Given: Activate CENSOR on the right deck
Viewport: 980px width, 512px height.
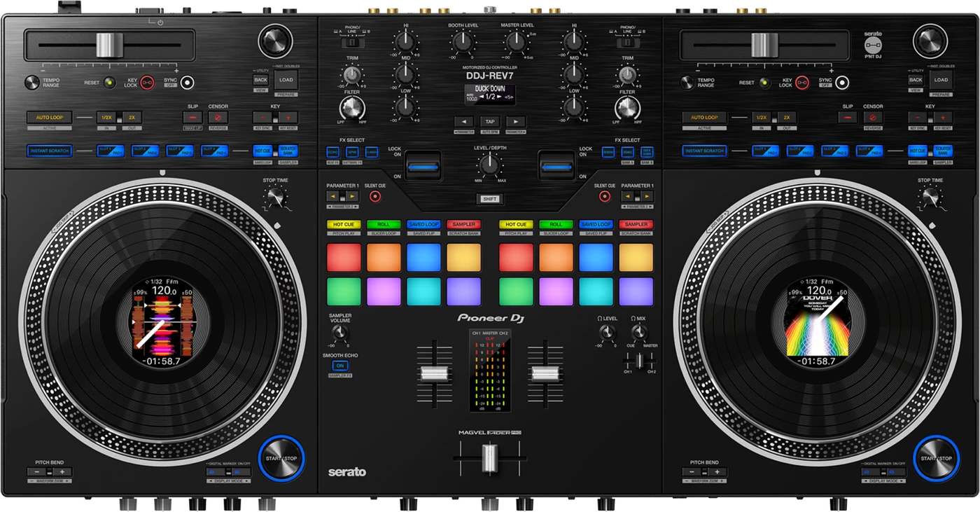Looking at the screenshot, I should point(873,118).
